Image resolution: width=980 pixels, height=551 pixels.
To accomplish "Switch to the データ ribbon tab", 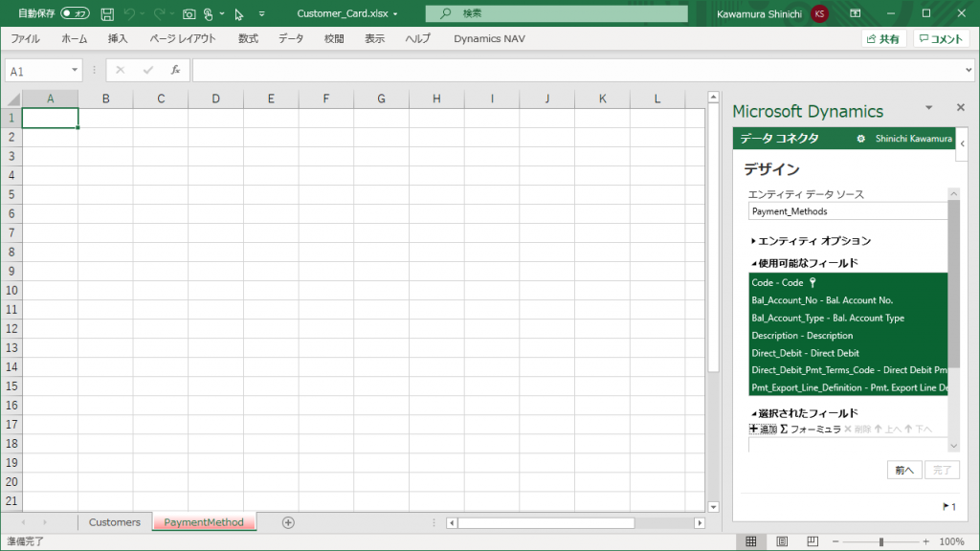I will [x=291, y=38].
